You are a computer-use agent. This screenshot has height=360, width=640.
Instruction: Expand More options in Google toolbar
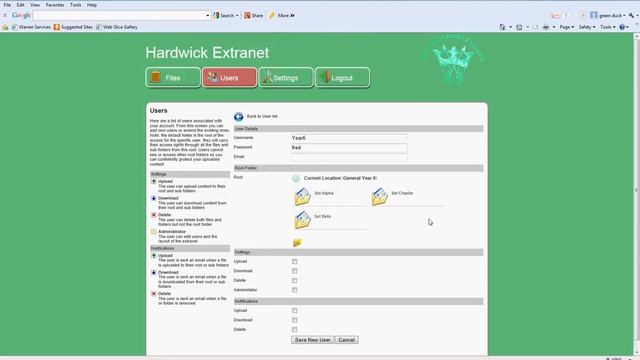pyautogui.click(x=286, y=16)
